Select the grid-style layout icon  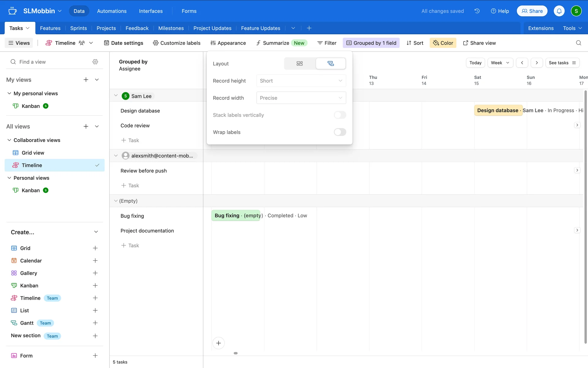click(300, 63)
